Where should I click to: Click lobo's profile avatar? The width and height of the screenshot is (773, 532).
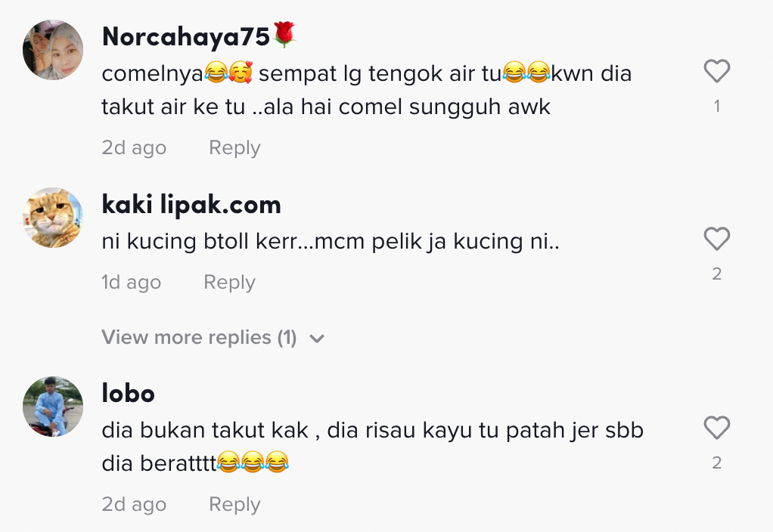tap(53, 407)
